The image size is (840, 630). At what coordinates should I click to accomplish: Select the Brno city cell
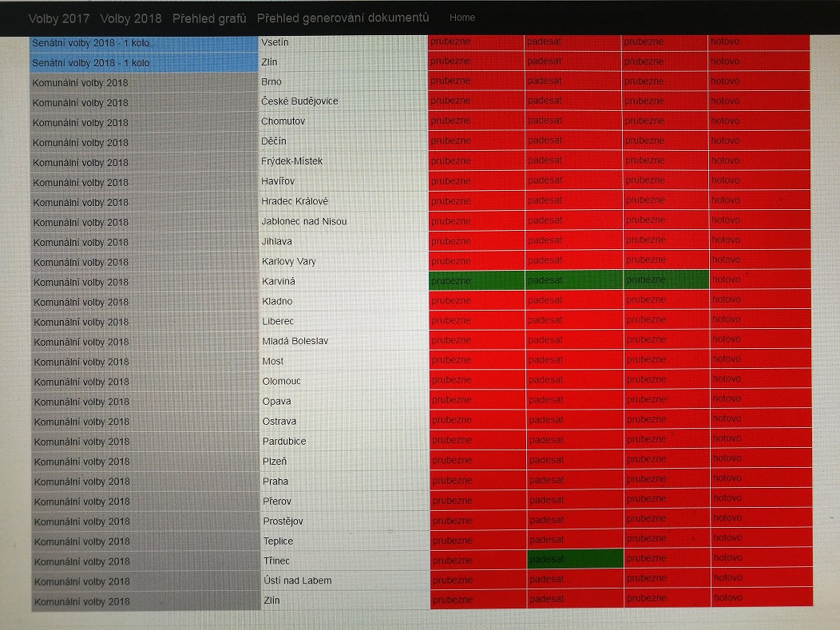click(343, 82)
